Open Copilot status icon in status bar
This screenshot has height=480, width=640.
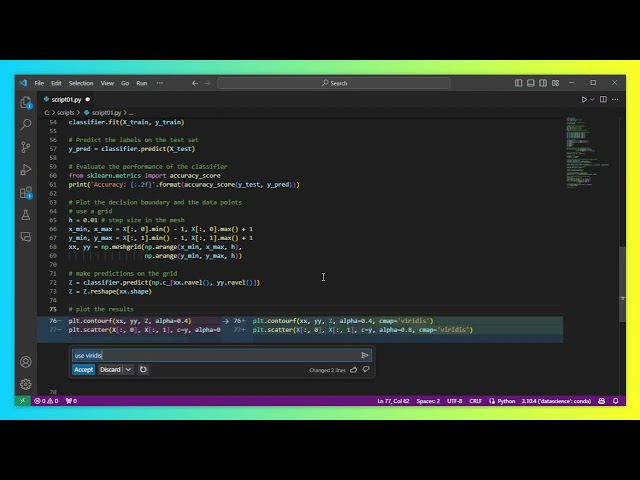[x=602, y=401]
